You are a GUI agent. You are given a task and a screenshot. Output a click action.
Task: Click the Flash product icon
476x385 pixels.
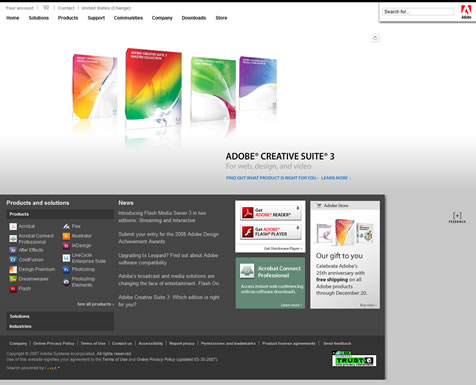13,289
